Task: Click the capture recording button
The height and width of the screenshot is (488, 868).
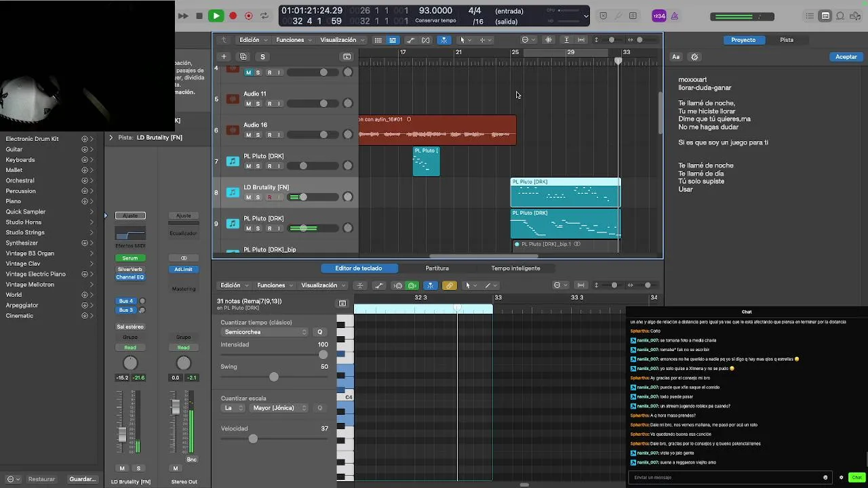Action: click(249, 16)
